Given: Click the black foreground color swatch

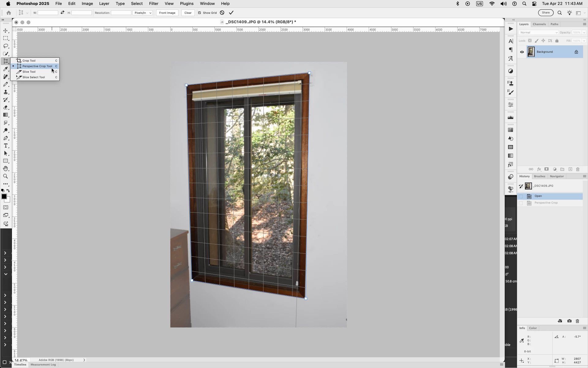Looking at the screenshot, I should 4,197.
